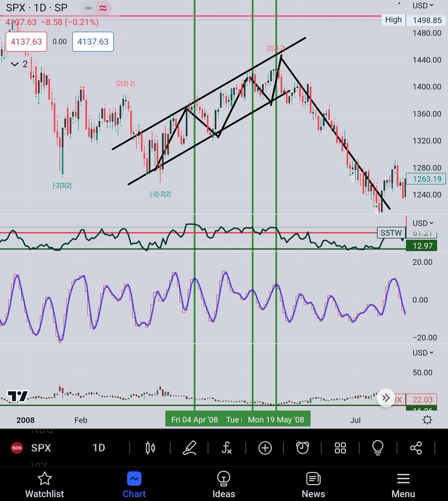Open alerts via the clock icon

click(302, 448)
